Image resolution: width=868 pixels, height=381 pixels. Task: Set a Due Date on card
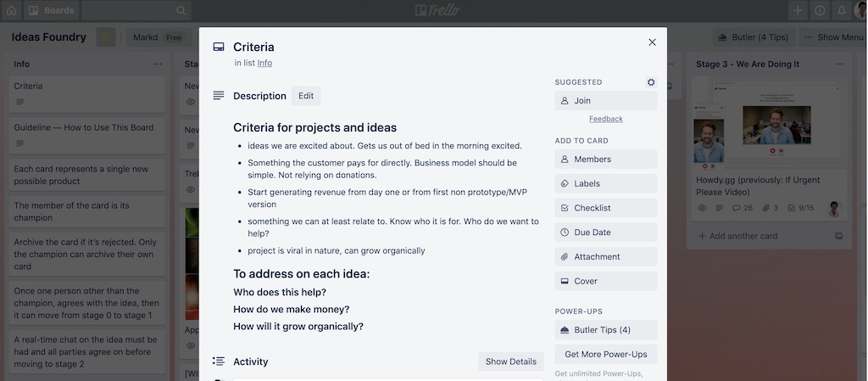tap(605, 232)
